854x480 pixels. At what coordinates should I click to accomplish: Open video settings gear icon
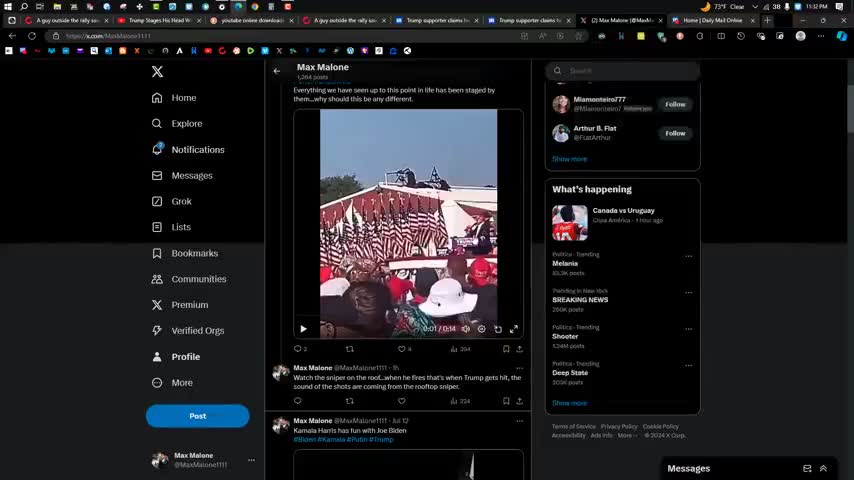481,329
